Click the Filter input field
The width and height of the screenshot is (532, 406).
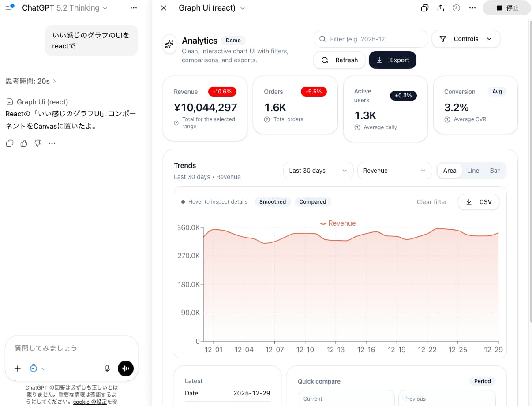(371, 39)
